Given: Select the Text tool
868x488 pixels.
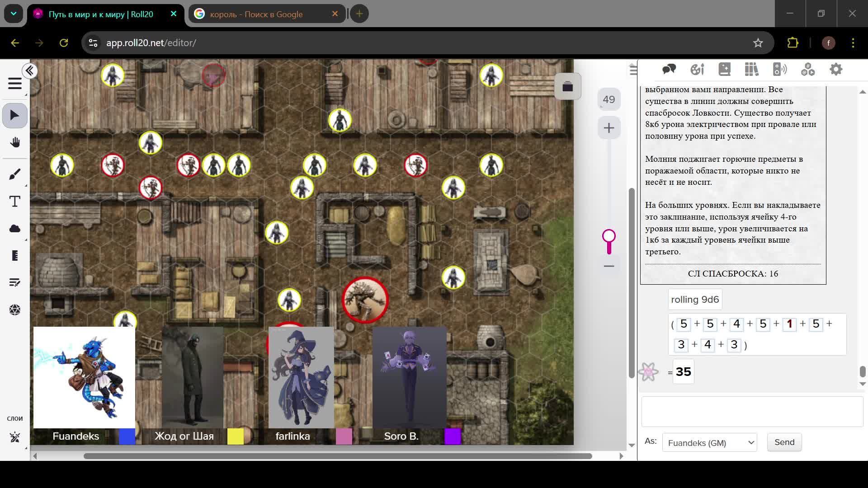Looking at the screenshot, I should [15, 202].
